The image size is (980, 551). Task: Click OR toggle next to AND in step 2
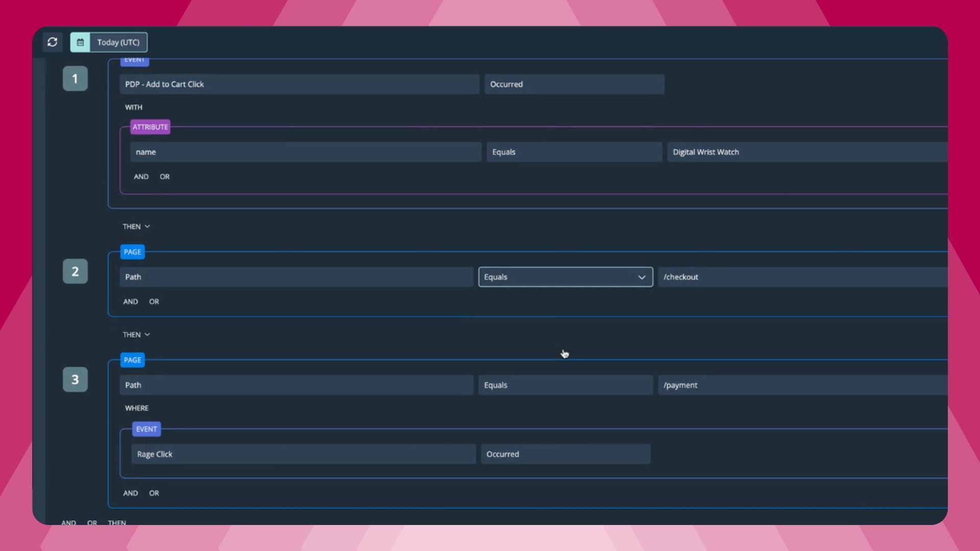[x=154, y=300]
